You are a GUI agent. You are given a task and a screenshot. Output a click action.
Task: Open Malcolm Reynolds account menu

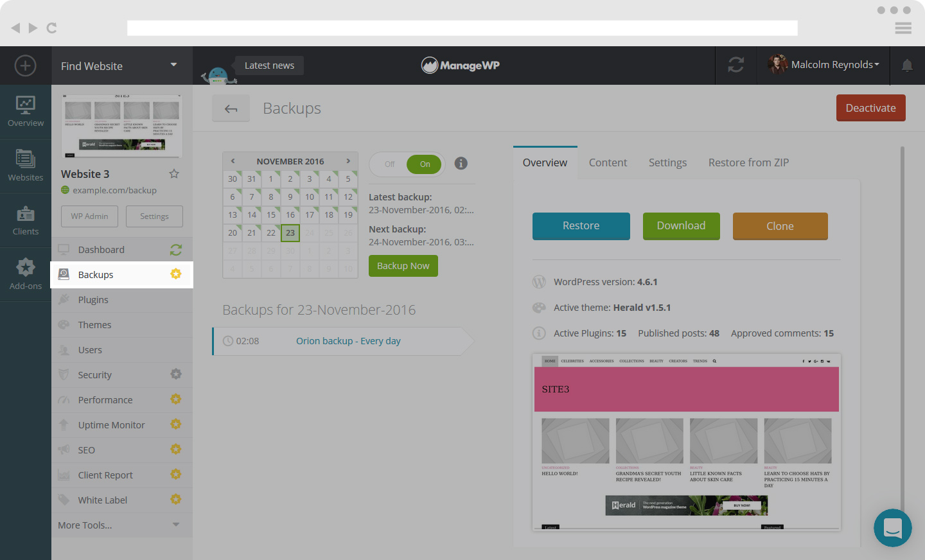coord(824,65)
